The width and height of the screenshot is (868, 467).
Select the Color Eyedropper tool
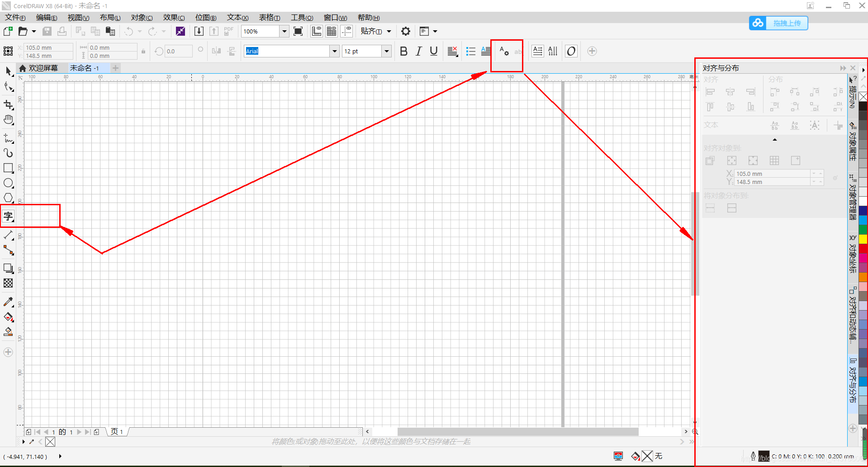8,302
